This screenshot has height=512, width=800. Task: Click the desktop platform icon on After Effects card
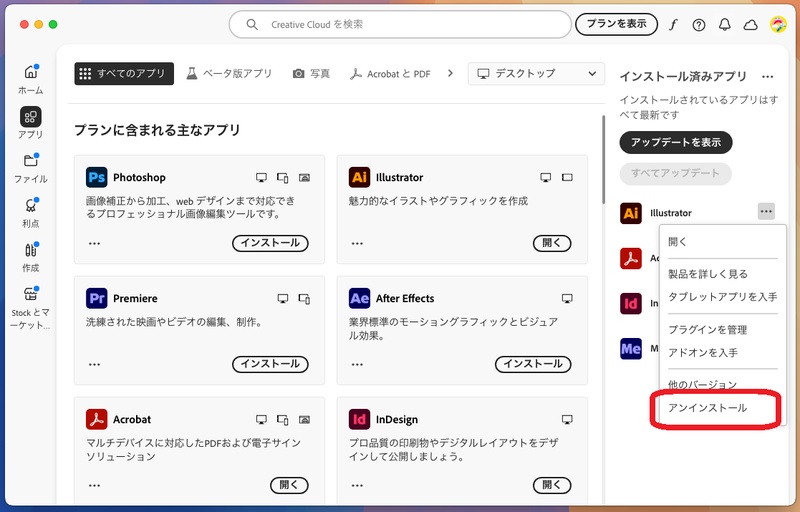(567, 298)
